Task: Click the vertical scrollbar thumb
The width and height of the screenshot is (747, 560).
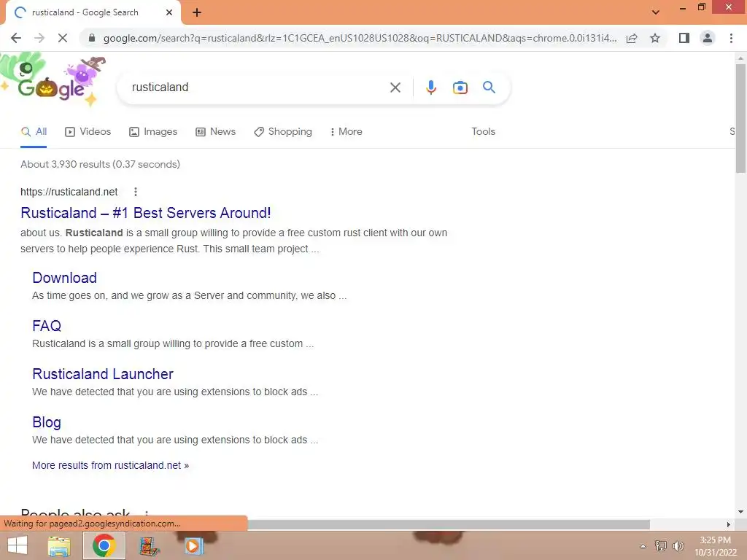Action: [740, 118]
